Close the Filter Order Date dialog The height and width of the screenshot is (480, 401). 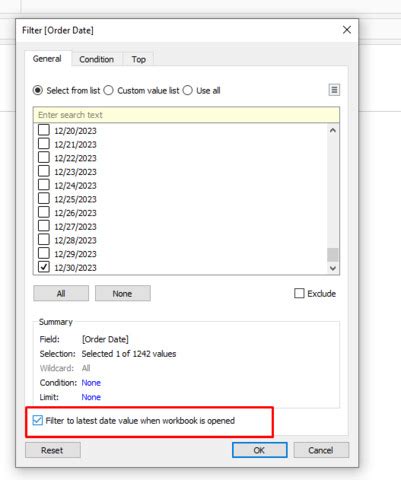347,30
